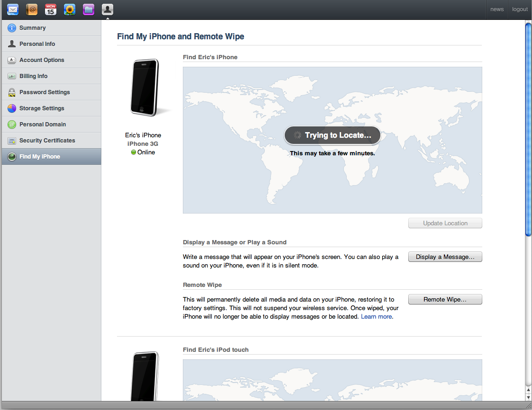Click the scrollbar down arrow
This screenshot has width=532, height=410.
(x=528, y=397)
